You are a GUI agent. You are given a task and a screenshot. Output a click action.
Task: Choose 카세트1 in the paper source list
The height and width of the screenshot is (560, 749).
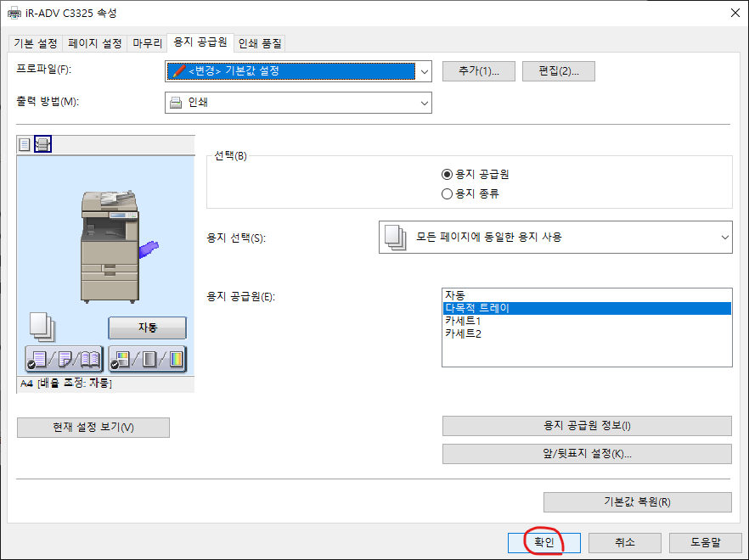463,322
